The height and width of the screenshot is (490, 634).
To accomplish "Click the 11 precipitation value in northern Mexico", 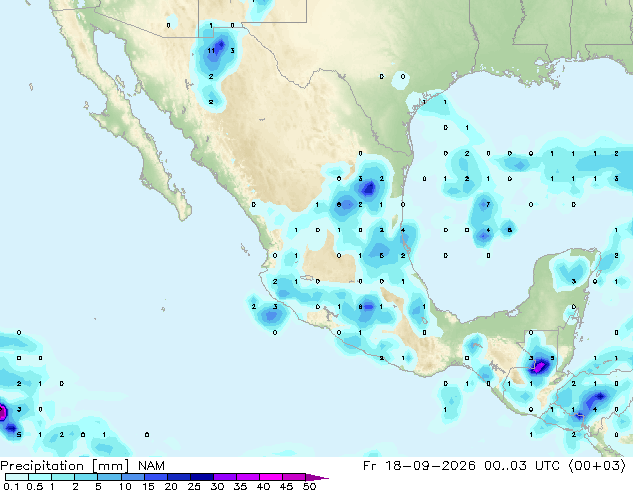I will tap(211, 51).
